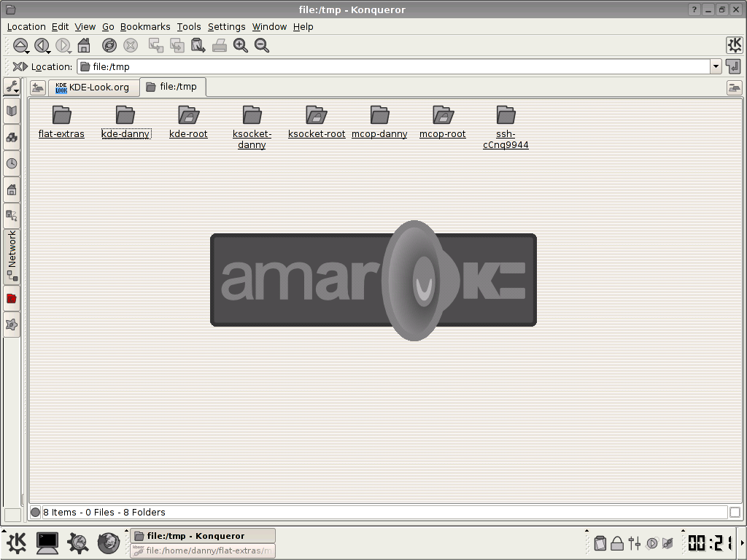Image resolution: width=747 pixels, height=560 pixels.
Task: Click the Find File toolbar icon
Action: pos(198,46)
